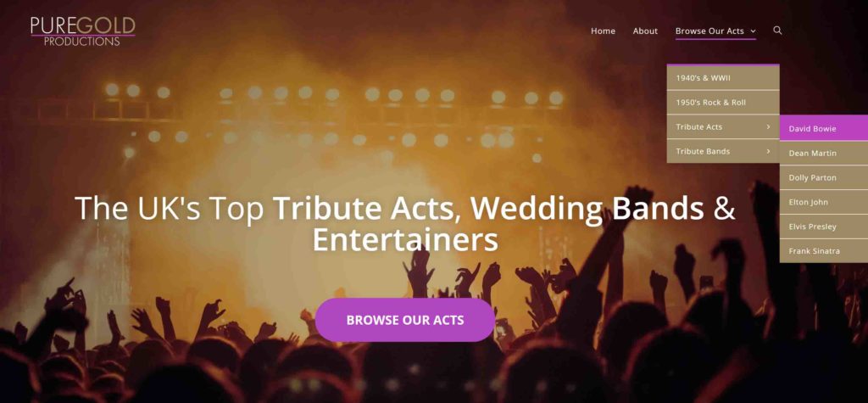Expand the Tribute Acts submenu arrow
Screen dimensions: 868x403
[x=768, y=127]
